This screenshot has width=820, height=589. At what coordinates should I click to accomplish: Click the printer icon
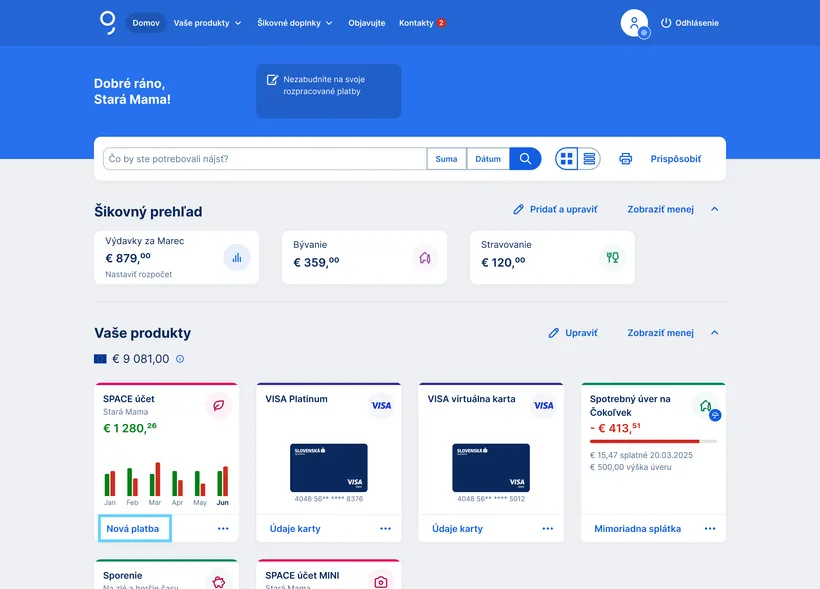coord(626,159)
